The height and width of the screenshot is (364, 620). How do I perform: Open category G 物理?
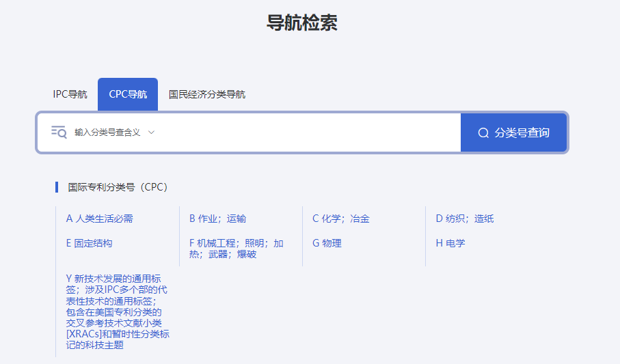327,243
